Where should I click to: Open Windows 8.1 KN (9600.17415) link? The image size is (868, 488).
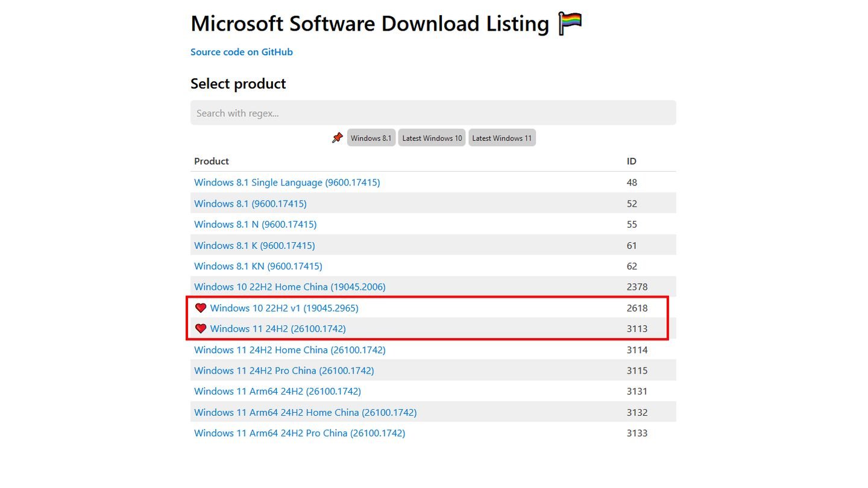coord(258,266)
